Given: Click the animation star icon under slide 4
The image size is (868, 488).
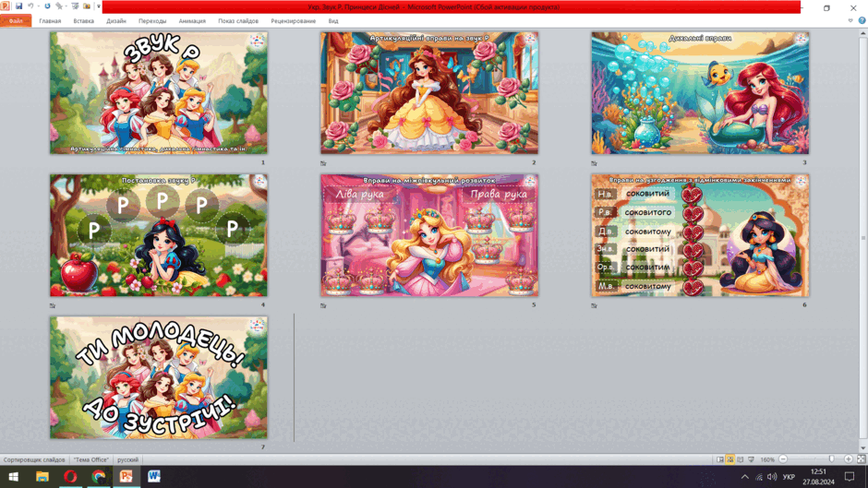Looking at the screenshot, I should [53, 305].
